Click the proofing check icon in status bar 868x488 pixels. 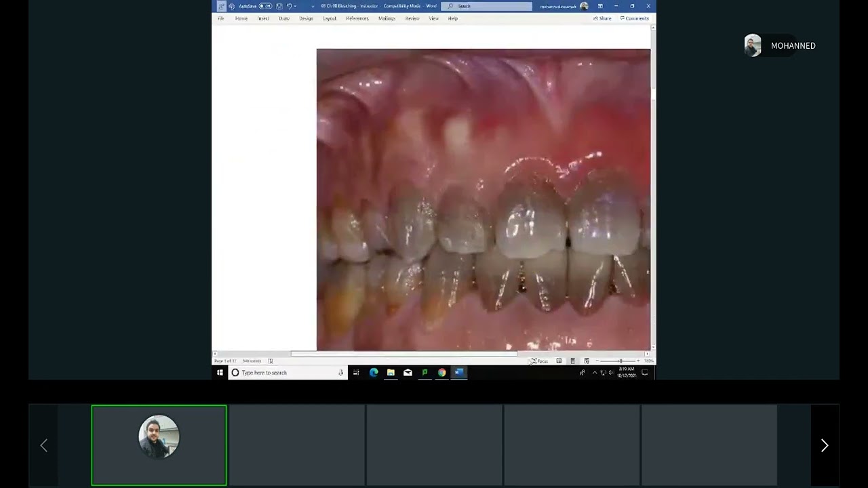coord(271,361)
